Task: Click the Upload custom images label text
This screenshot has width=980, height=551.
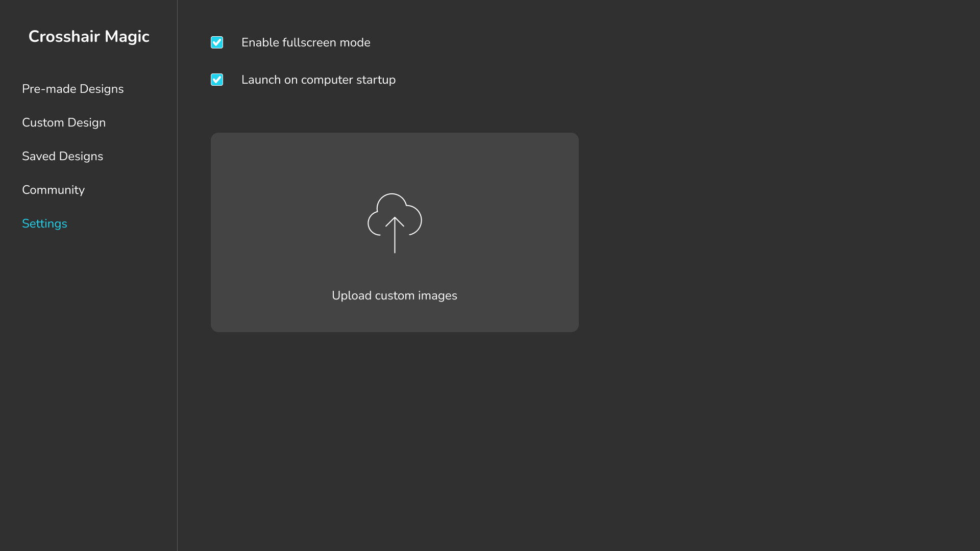Action: tap(394, 295)
